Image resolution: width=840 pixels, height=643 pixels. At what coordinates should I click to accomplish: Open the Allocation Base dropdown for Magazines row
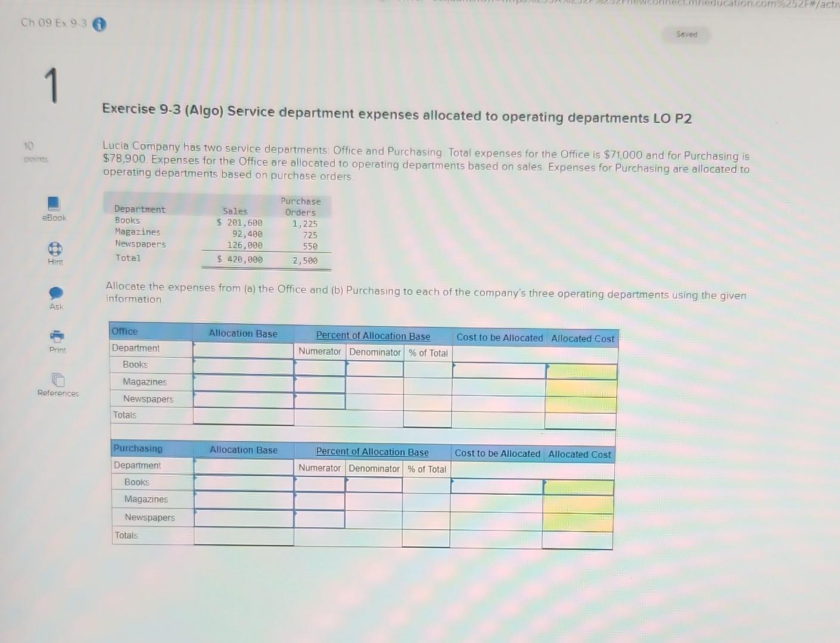pyautogui.click(x=243, y=383)
